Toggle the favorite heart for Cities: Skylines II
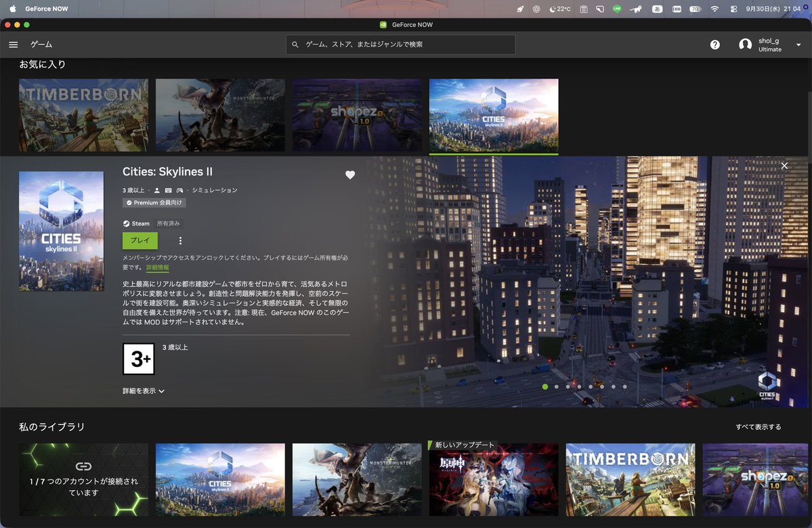The image size is (812, 528). [350, 175]
